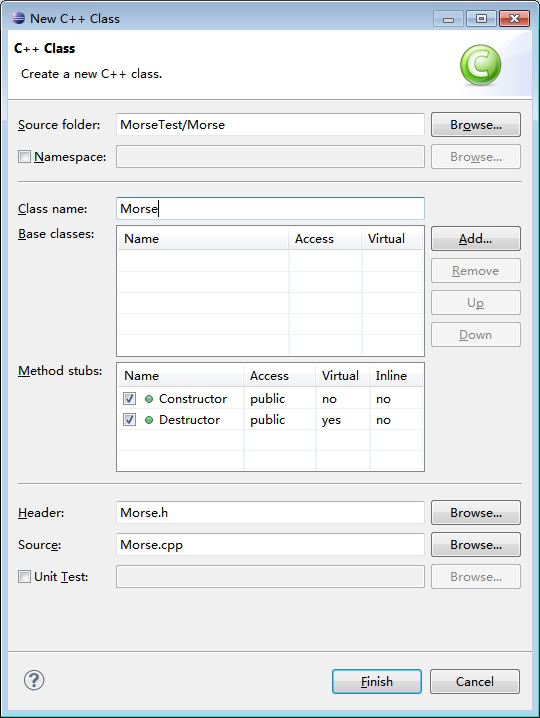Click the Source field containing Morse.cpp
This screenshot has height=718, width=540.
270,544
